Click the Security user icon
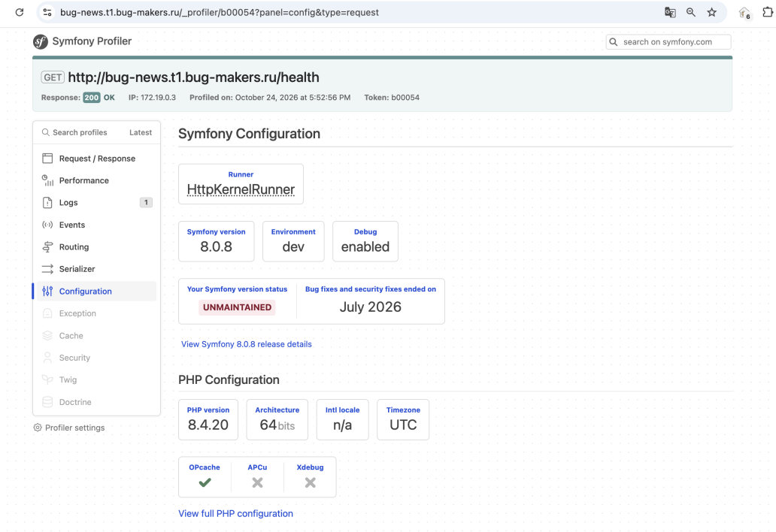 pos(47,358)
